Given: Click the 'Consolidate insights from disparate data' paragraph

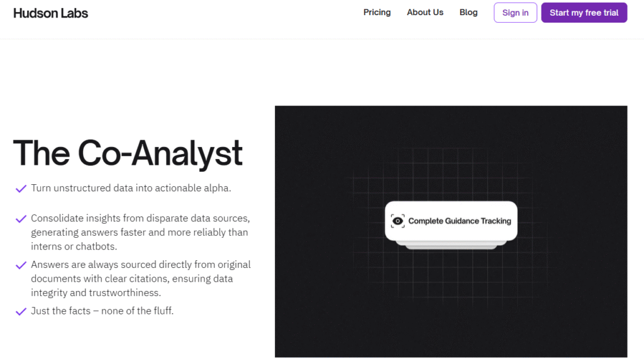Looking at the screenshot, I should tap(140, 232).
